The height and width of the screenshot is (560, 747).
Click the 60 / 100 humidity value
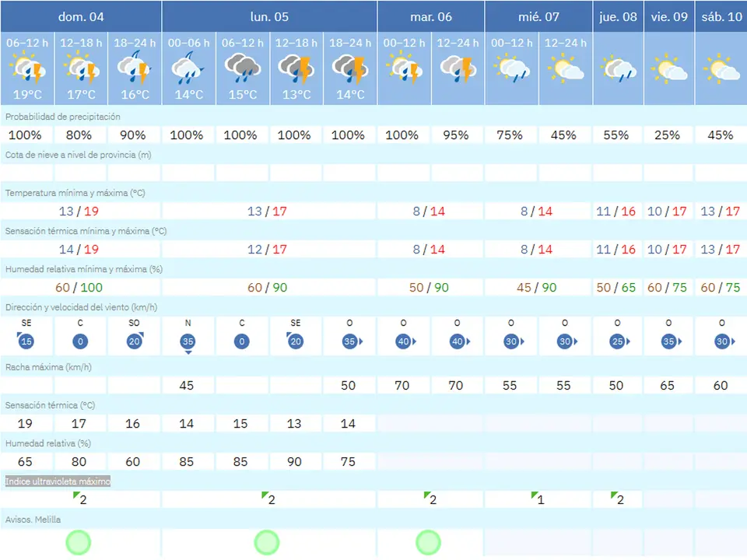[79, 287]
